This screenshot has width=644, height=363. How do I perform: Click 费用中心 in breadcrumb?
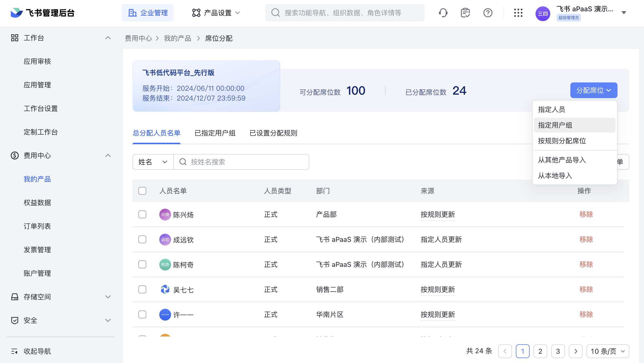(138, 38)
